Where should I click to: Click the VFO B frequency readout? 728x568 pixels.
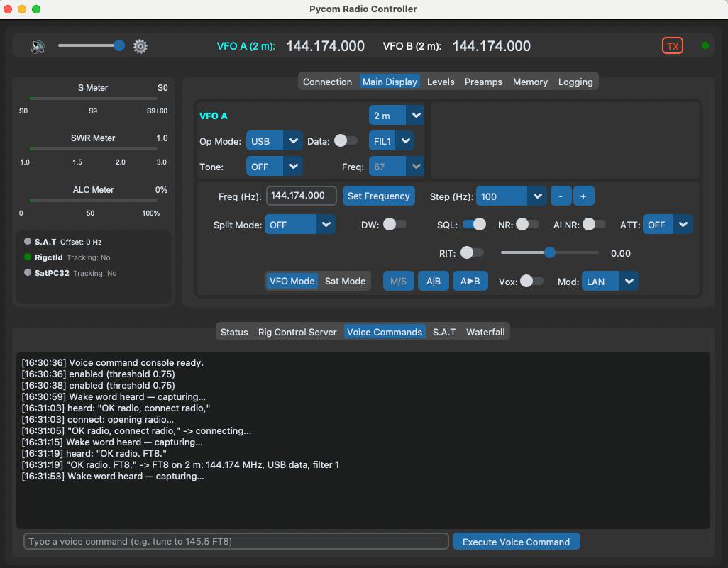click(491, 46)
